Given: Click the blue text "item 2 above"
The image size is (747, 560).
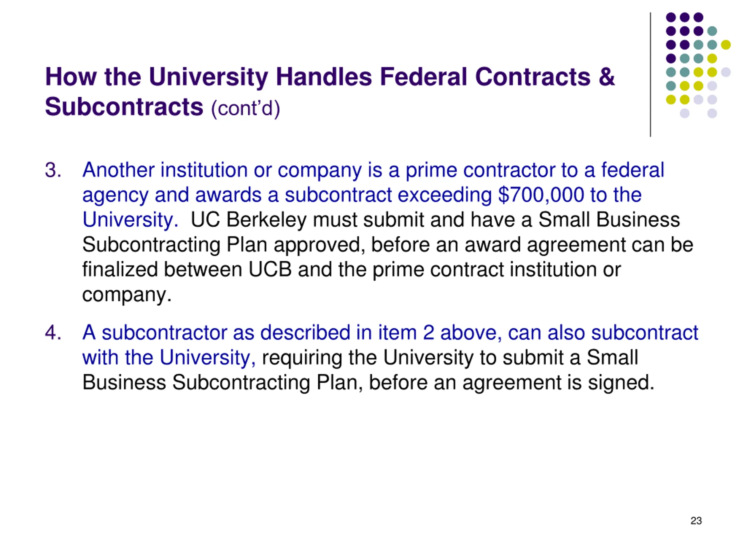Looking at the screenshot, I should (439, 332).
